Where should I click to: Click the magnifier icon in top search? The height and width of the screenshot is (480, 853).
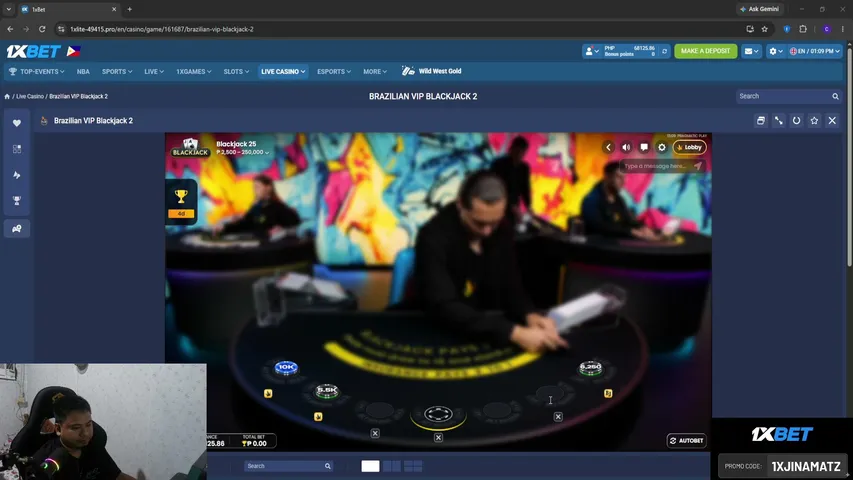(x=836, y=96)
